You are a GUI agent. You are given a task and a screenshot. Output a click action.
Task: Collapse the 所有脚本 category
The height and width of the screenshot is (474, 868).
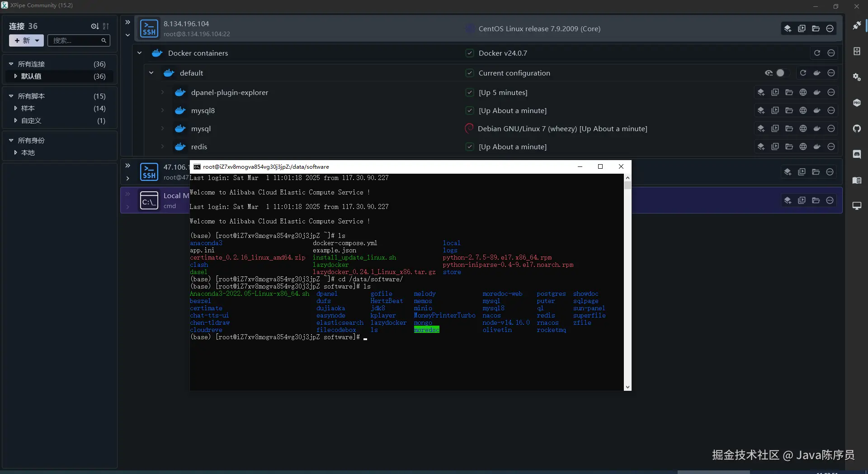[11, 96]
